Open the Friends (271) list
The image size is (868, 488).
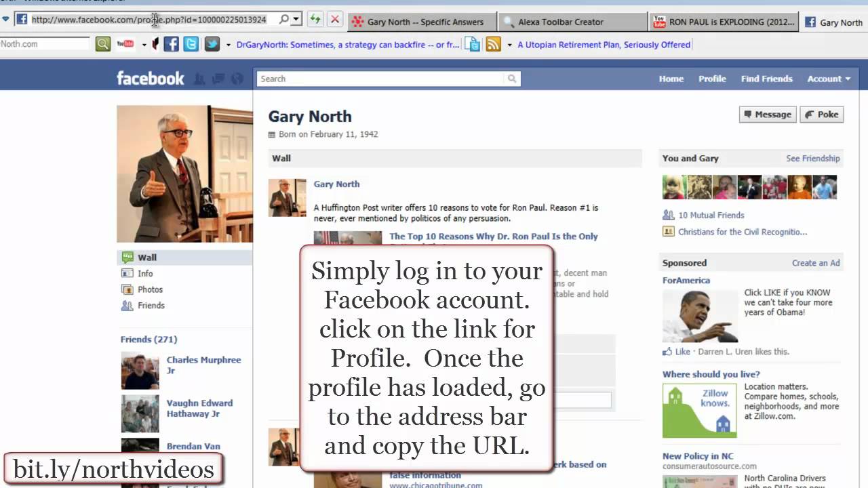coord(149,339)
